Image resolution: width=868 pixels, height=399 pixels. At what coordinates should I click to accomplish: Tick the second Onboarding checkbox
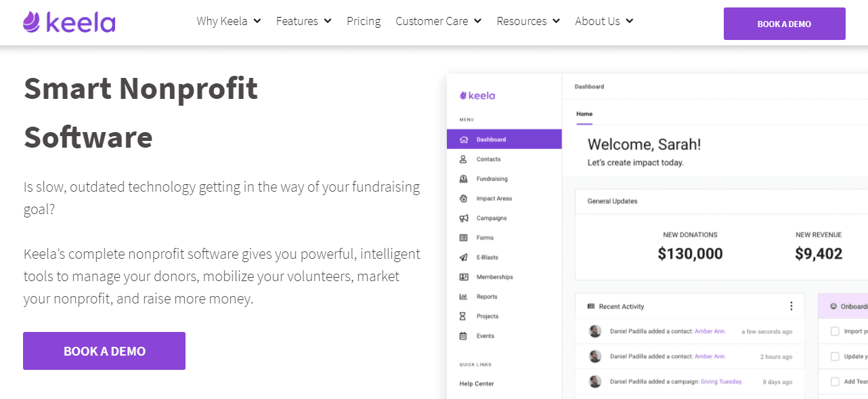835,356
